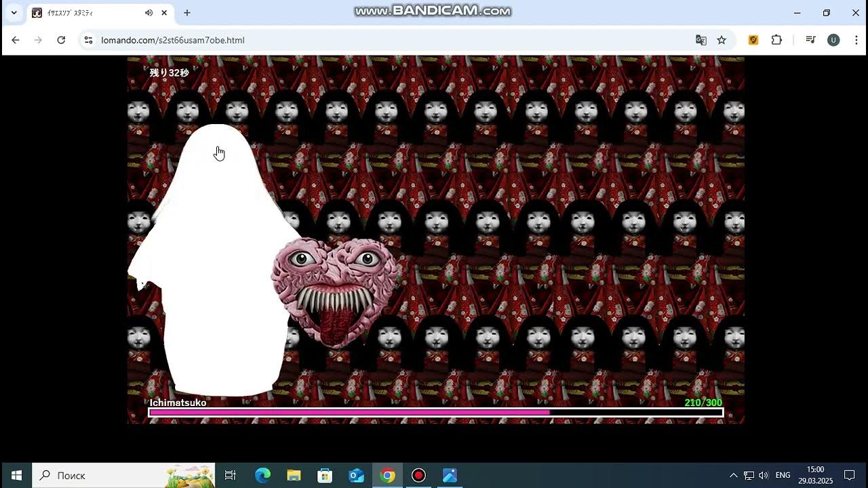868x488 pixels.
Task: Close the current game tab
Action: (x=164, y=13)
